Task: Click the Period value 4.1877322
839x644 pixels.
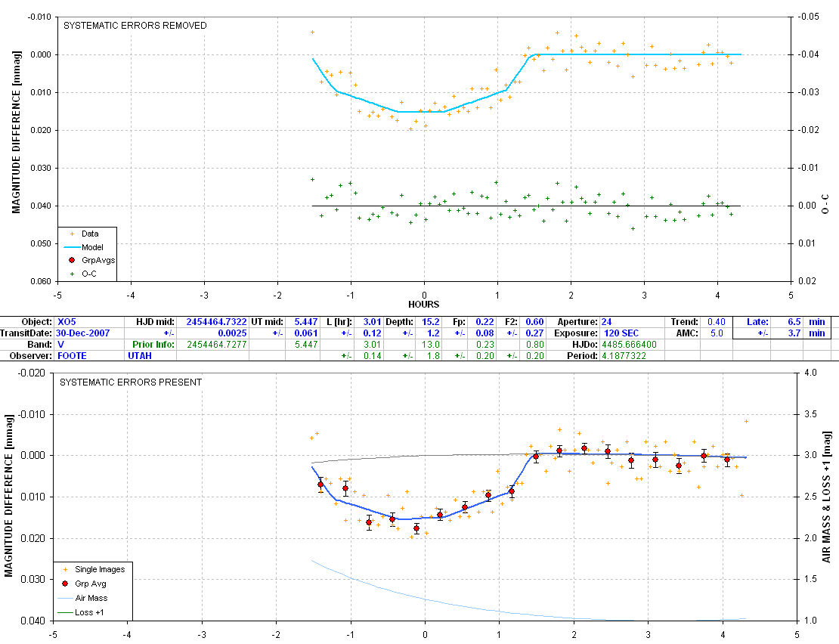Action: 624,356
